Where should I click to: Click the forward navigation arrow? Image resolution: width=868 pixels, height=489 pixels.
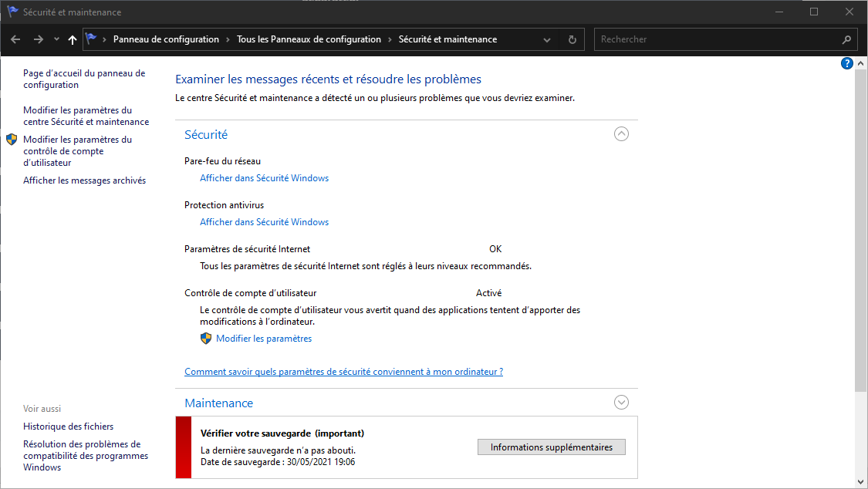[x=38, y=39]
